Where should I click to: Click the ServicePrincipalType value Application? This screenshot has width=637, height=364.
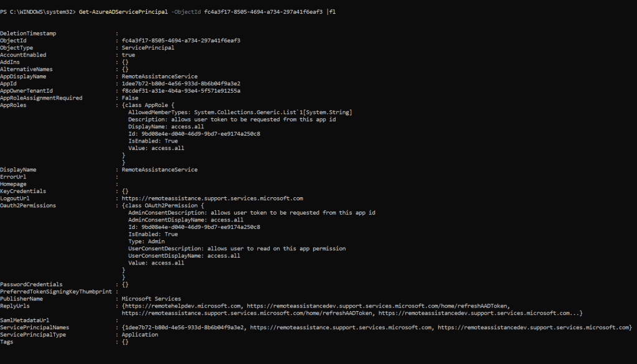(x=140, y=334)
